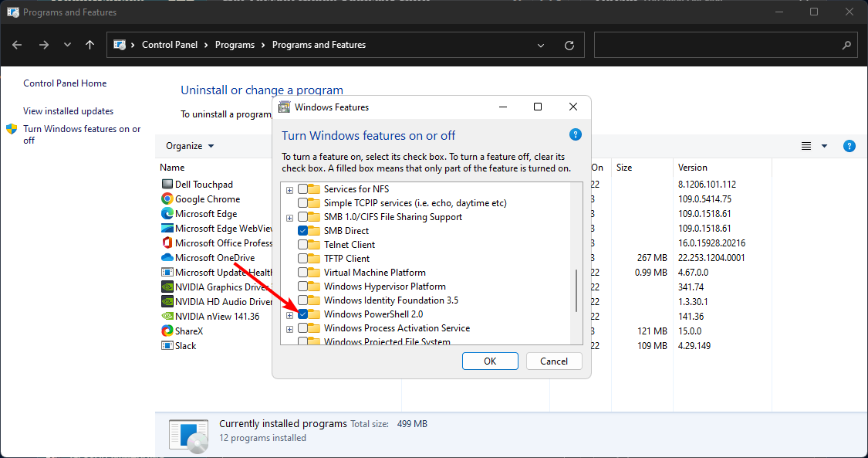Screen dimensions: 868x458
Task: Go up one level with up arrow
Action: coord(90,45)
